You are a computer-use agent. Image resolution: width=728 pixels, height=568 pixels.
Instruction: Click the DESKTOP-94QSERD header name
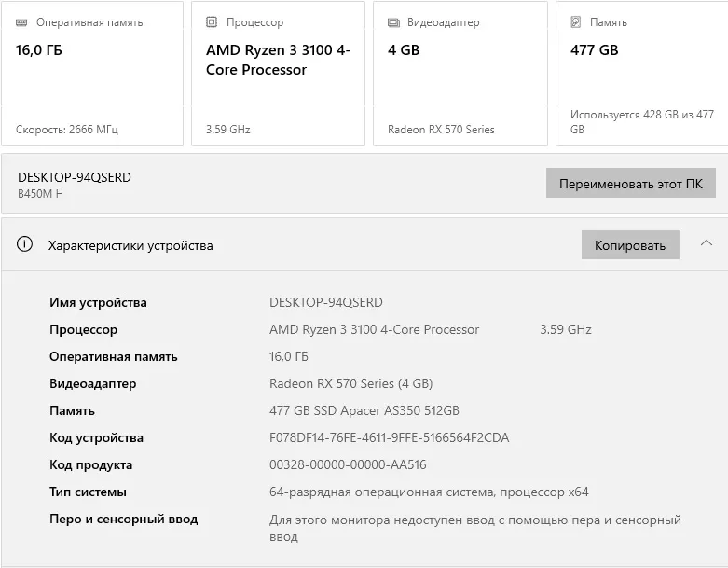75,177
